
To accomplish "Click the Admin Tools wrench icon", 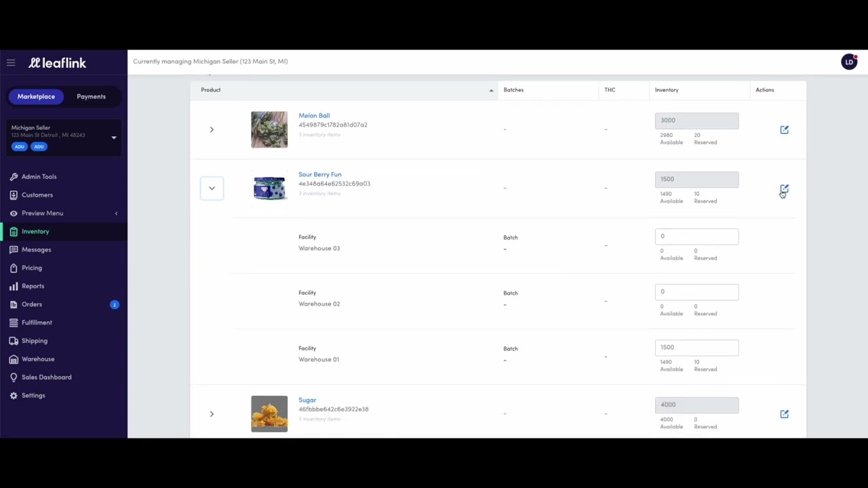I will coord(14,177).
